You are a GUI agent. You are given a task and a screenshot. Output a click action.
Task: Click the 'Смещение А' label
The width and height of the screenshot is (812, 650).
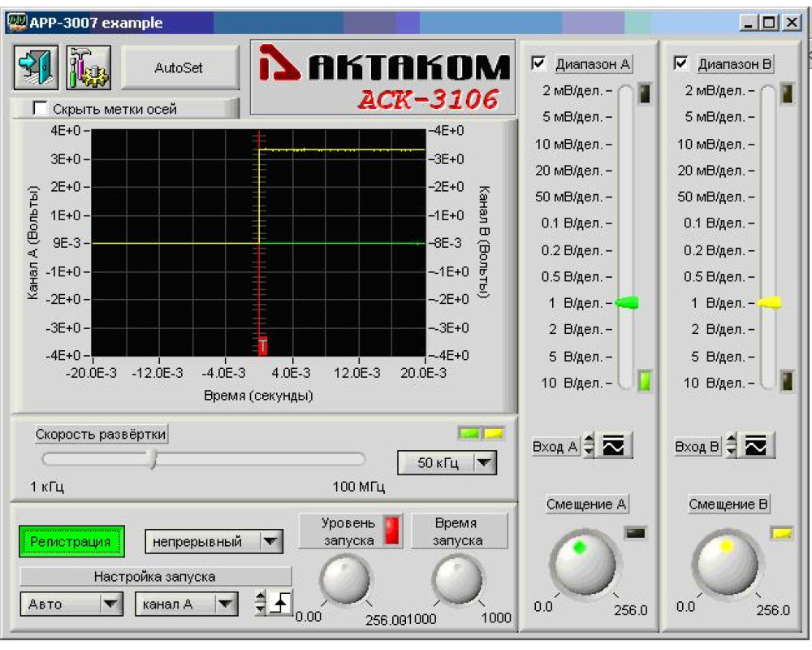[x=587, y=504]
